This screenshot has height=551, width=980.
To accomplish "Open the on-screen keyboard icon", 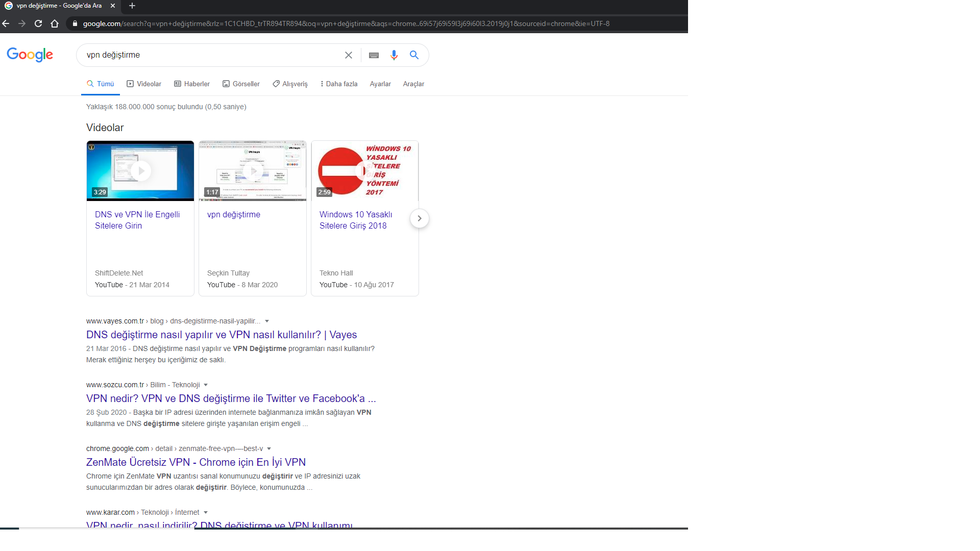I will click(374, 55).
